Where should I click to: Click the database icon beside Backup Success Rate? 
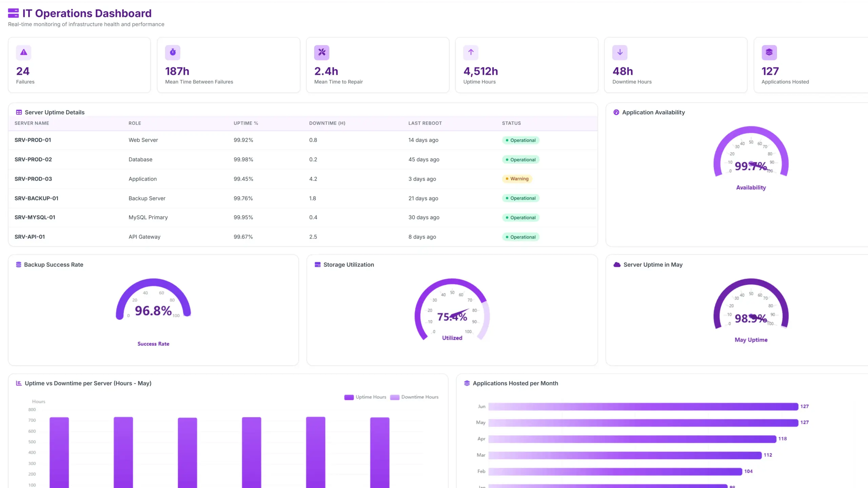pos(19,265)
